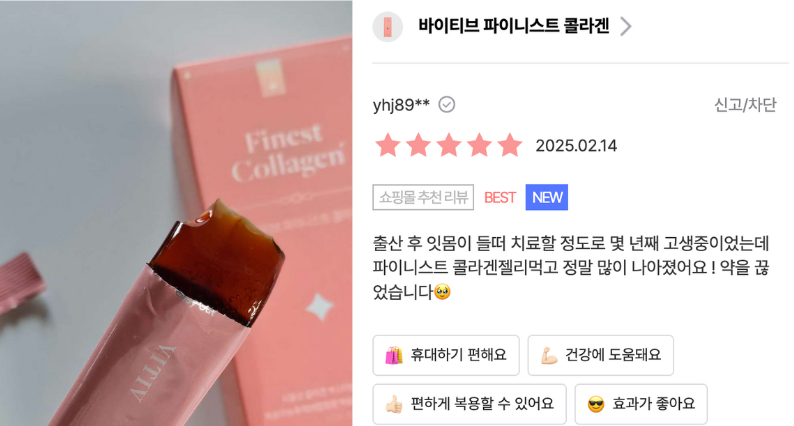Click the blue NEW badge
The height and width of the screenshot is (426, 794).
[x=547, y=197]
